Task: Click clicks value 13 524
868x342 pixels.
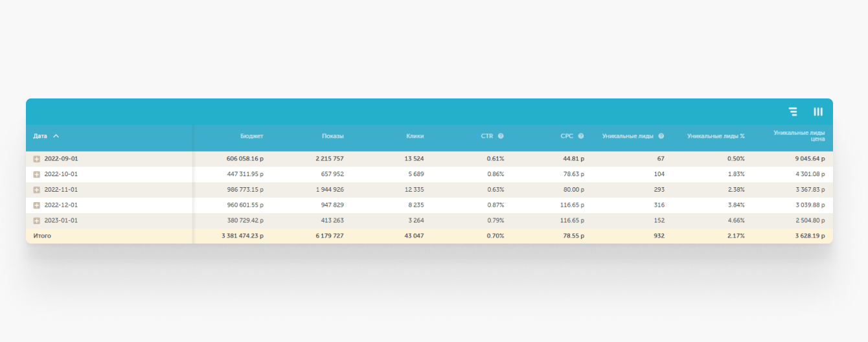Action: 414,159
